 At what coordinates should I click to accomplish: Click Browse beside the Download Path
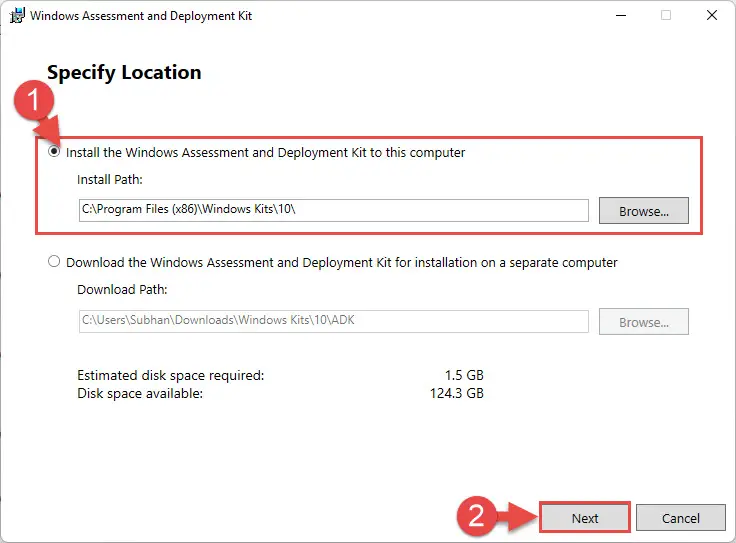(x=644, y=322)
